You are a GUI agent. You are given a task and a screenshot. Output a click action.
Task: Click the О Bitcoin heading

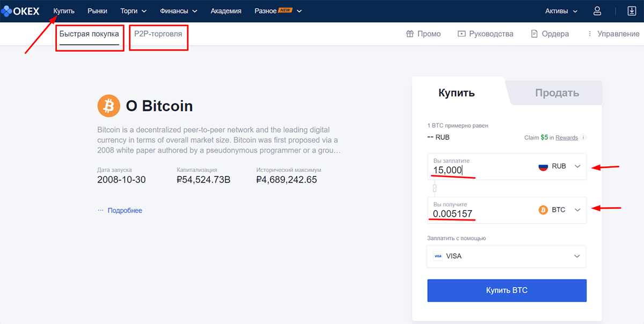click(159, 106)
